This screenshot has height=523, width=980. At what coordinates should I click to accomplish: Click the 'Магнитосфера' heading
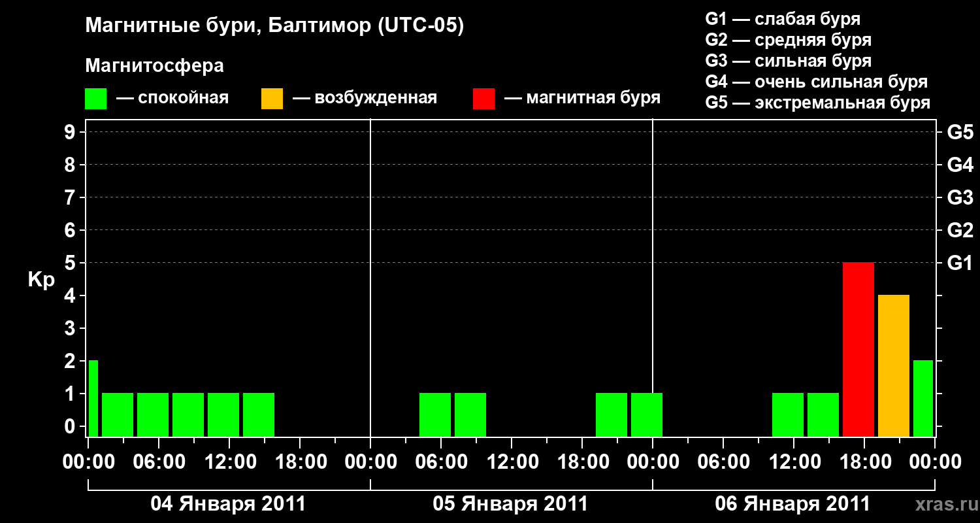tap(154, 66)
